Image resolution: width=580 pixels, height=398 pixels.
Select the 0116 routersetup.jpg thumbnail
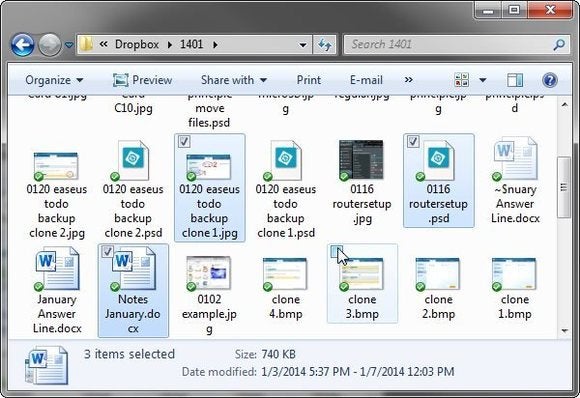(x=361, y=160)
